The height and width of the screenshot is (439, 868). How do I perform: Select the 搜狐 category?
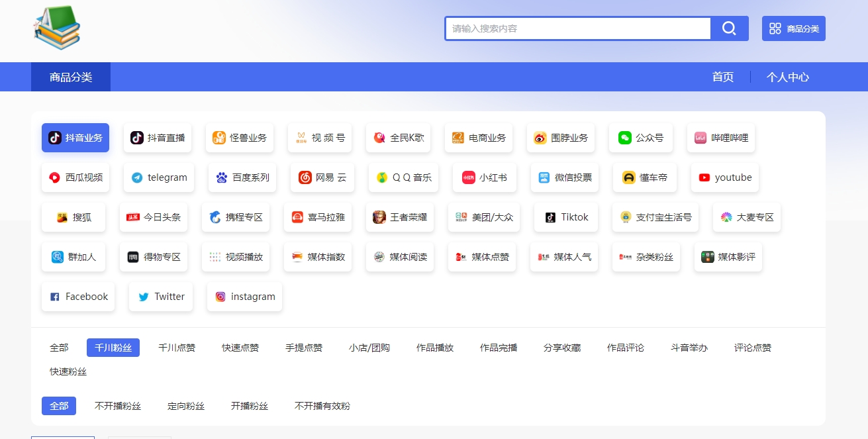point(73,217)
